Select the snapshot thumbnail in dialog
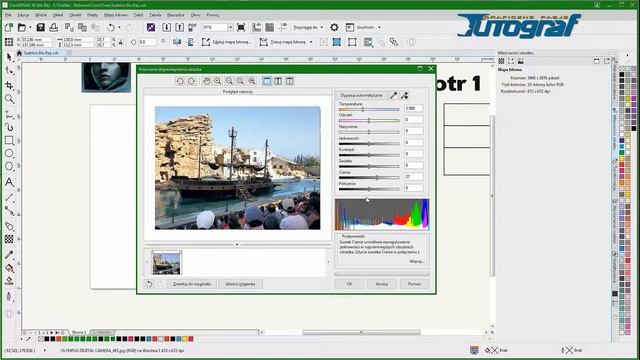Image resolution: width=640 pixels, height=360 pixels. coord(166,263)
